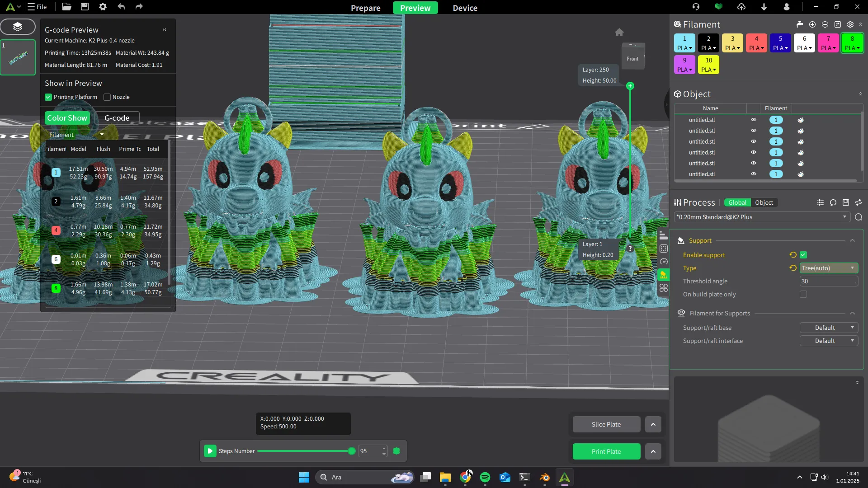Select the G-code tab
The height and width of the screenshot is (488, 868).
[117, 118]
